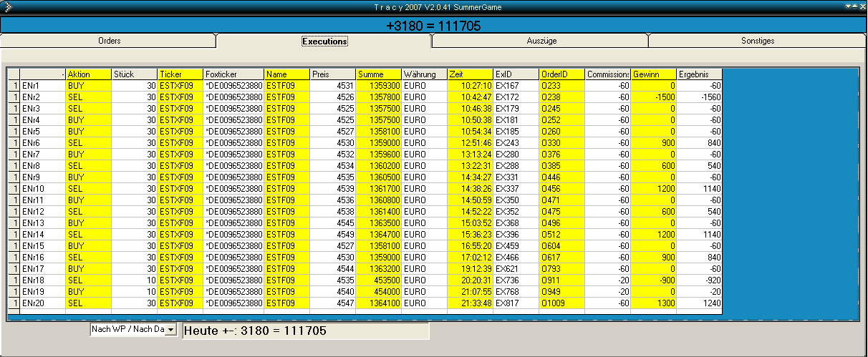The height and width of the screenshot is (357, 868).
Task: Select the Zeit column header
Action: 470,74
